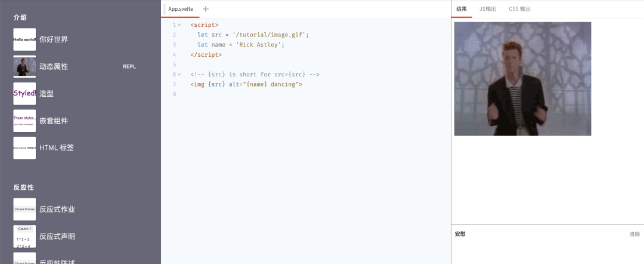Open the 嵌套组件 example
This screenshot has width=644, height=264.
(54, 121)
